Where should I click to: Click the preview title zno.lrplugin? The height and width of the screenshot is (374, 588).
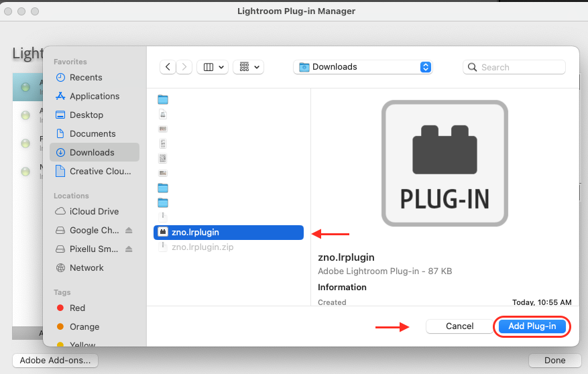point(346,257)
